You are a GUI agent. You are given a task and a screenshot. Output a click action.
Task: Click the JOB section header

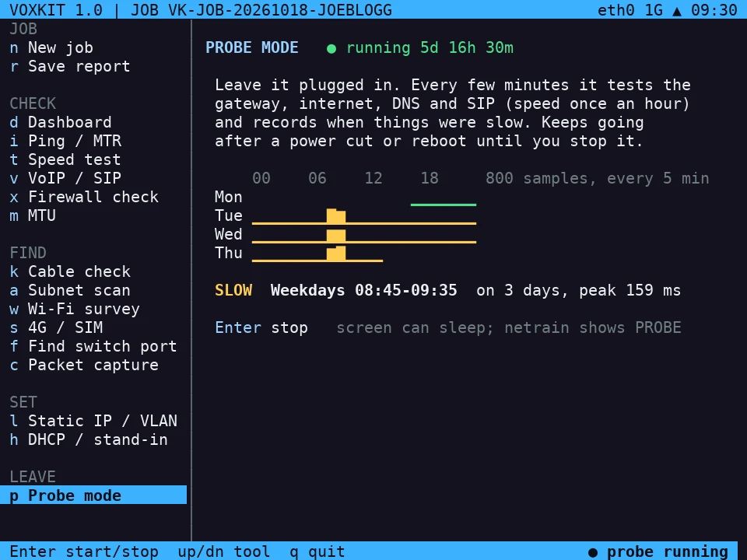(23, 29)
